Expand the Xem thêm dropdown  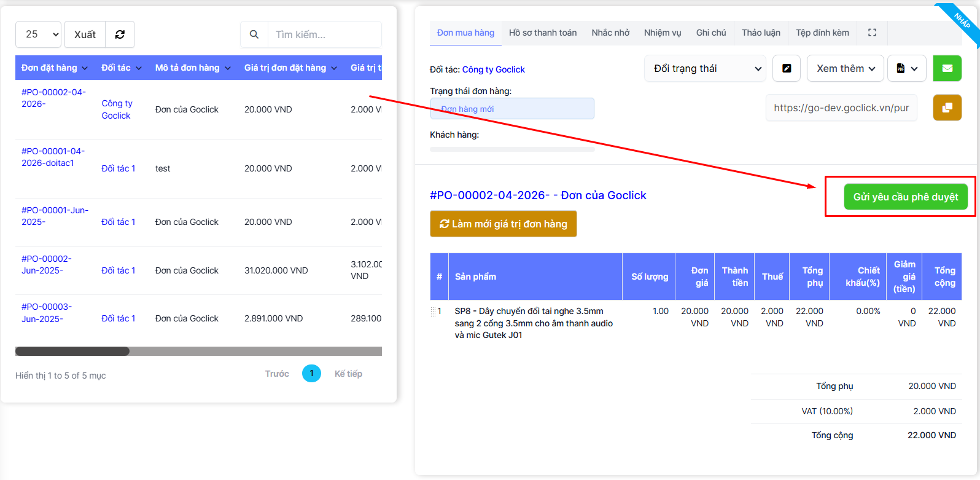(845, 68)
